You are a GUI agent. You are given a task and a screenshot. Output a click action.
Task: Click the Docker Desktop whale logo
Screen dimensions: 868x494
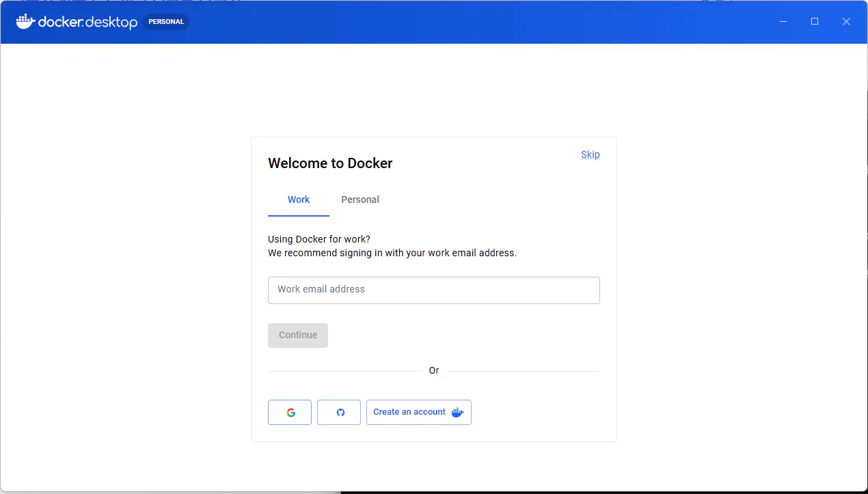(25, 22)
